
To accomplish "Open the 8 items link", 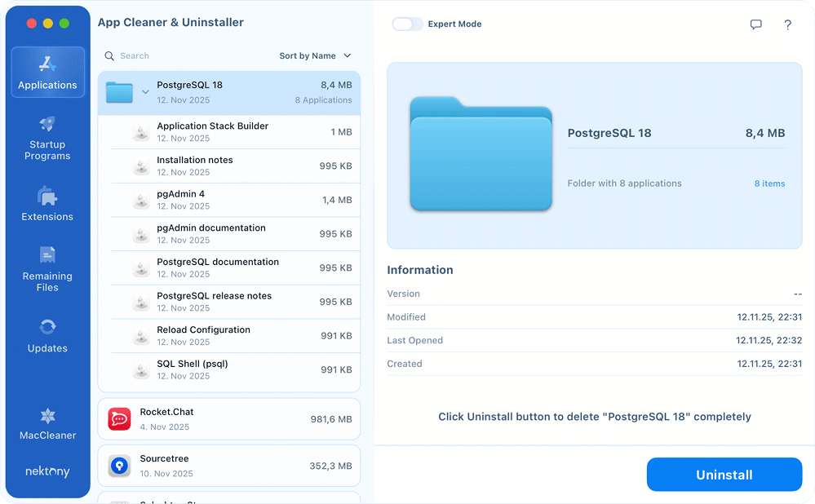I will (x=769, y=183).
